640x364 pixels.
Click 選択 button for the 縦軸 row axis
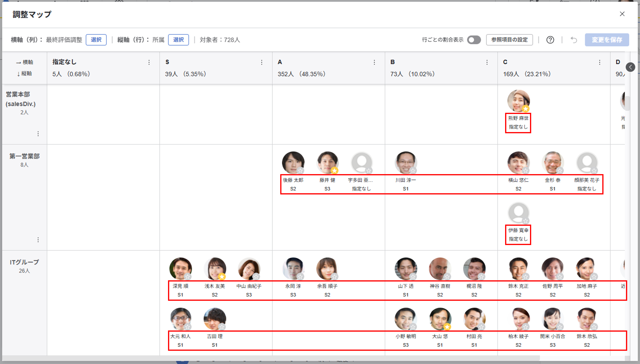click(x=178, y=40)
